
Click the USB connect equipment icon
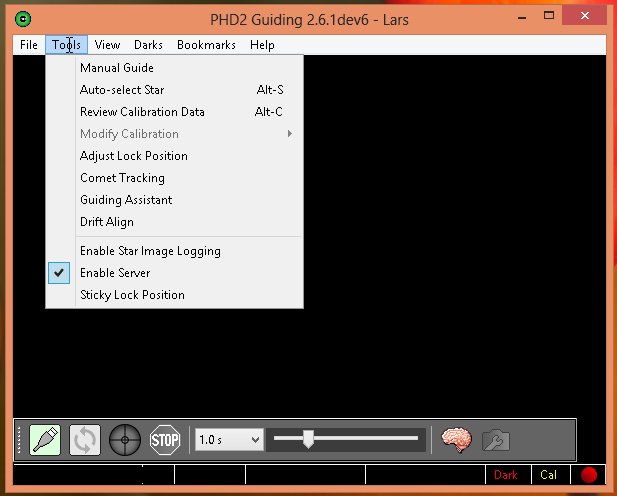pos(45,440)
